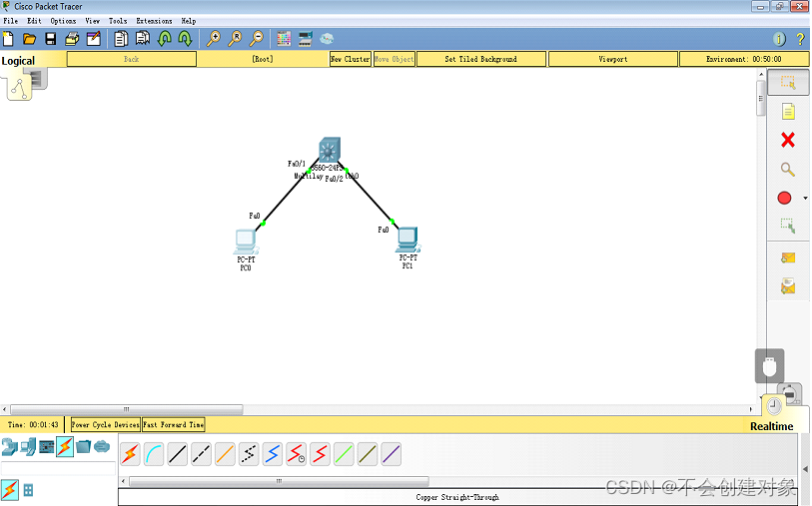Click the [Root] navigation button
This screenshot has height=506, width=812.
263,59
